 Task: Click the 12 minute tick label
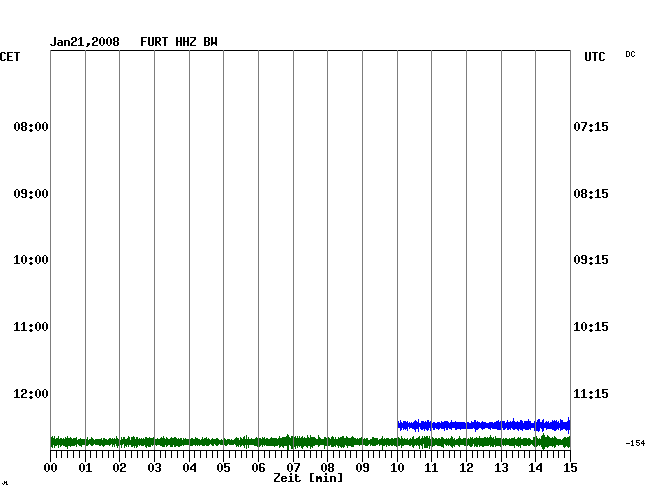pos(466,468)
